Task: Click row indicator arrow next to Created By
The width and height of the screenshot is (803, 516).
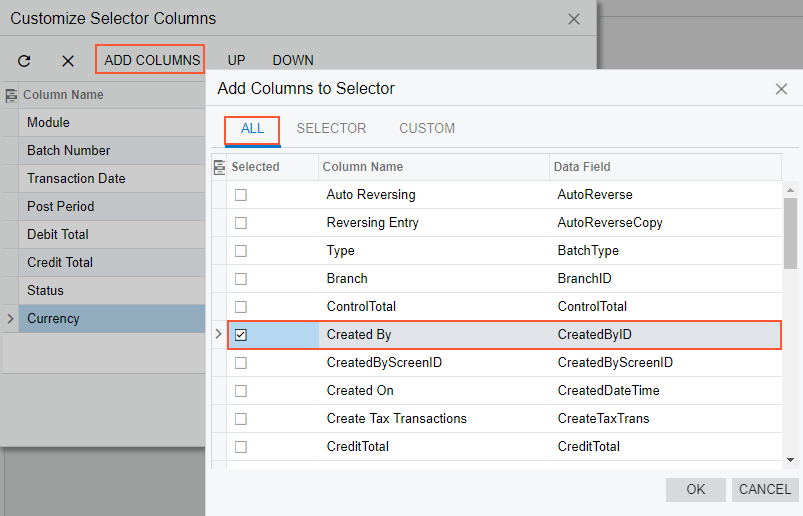Action: click(219, 335)
